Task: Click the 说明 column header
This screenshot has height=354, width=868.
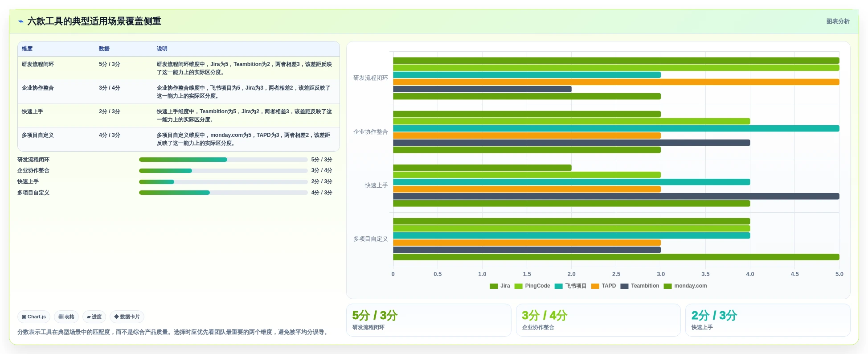Action: click(x=162, y=49)
